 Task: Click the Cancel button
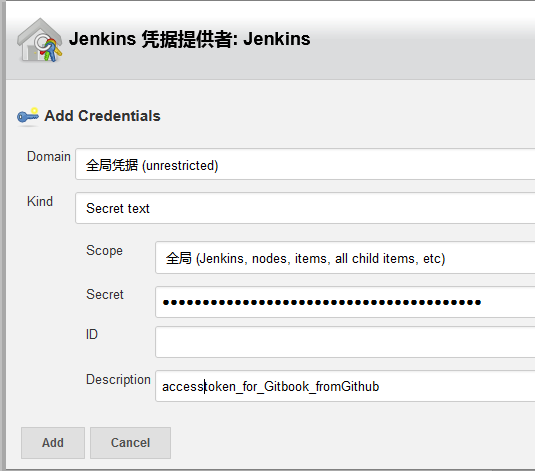130,443
